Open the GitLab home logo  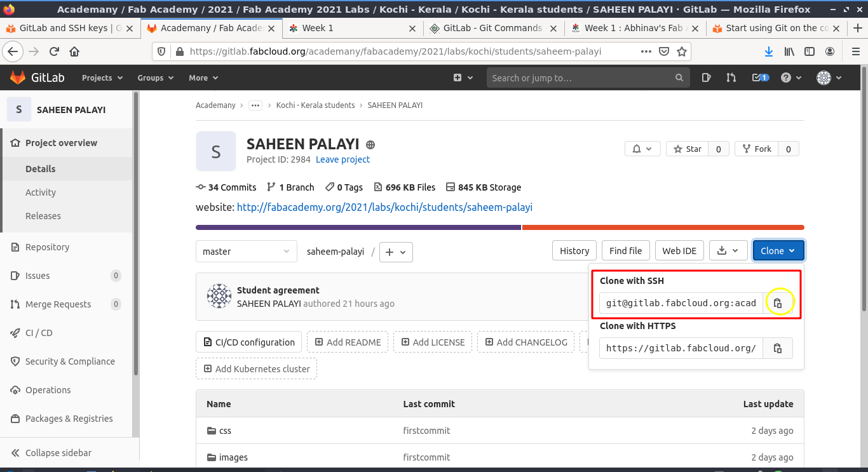point(37,78)
